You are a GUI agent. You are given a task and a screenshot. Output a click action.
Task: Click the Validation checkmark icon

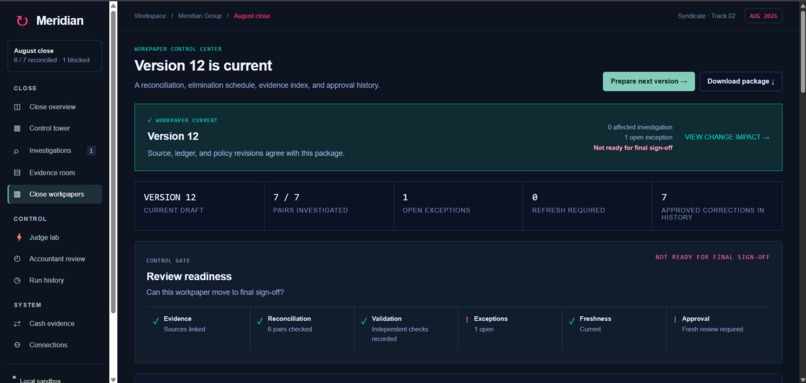pos(364,321)
